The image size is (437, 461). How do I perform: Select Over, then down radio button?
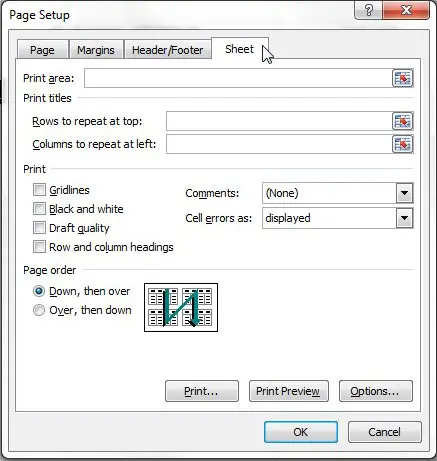[x=39, y=310]
